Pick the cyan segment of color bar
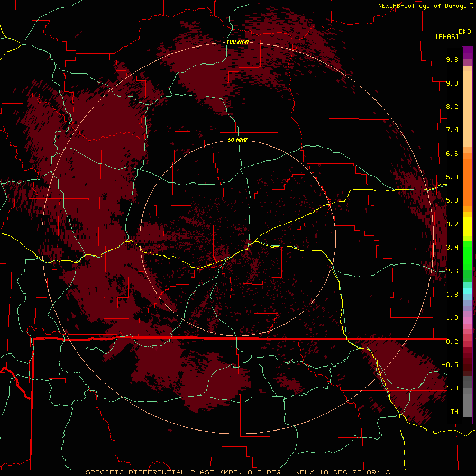This screenshot has width=476, height=476. click(467, 291)
